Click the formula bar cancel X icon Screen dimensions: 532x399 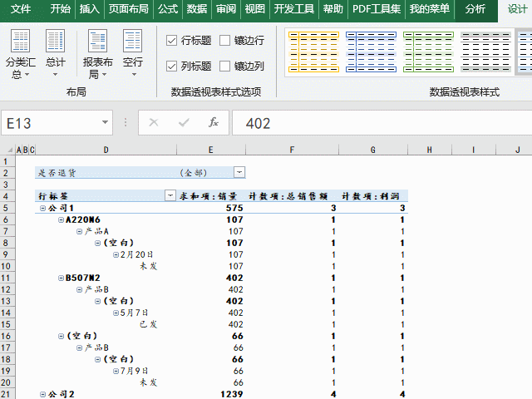pyautogui.click(x=153, y=123)
